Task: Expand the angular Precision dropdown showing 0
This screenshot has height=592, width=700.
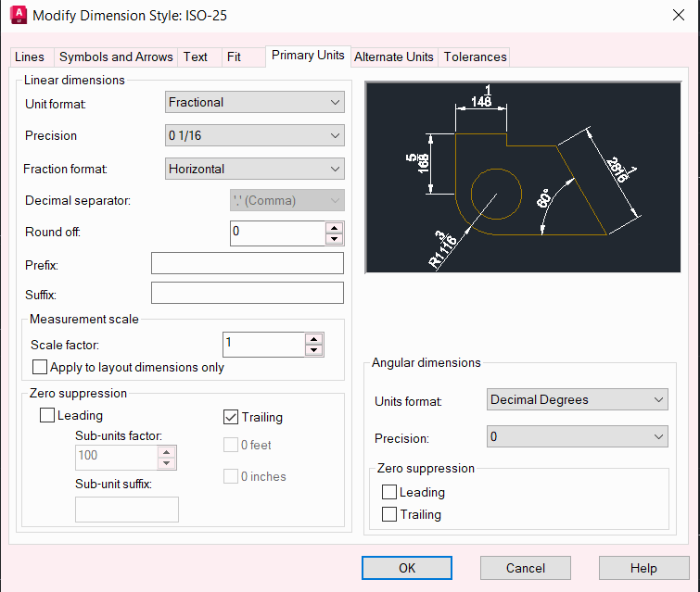Action: point(578,436)
